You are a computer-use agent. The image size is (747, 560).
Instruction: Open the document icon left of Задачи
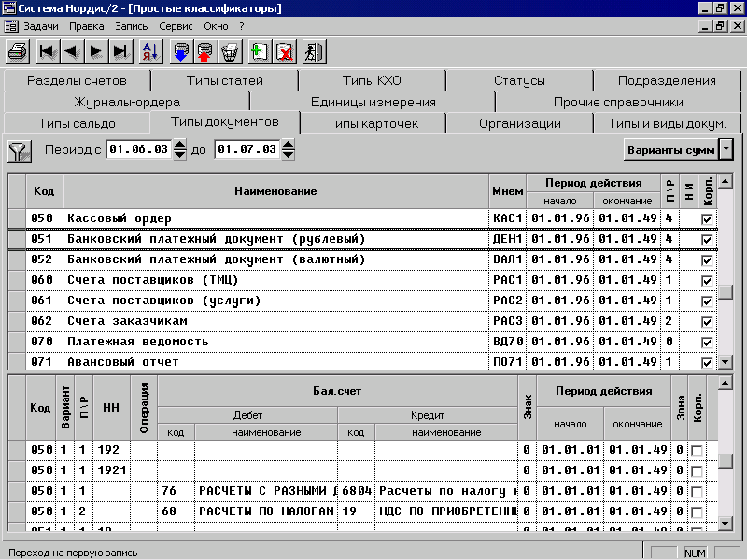pos(10,26)
